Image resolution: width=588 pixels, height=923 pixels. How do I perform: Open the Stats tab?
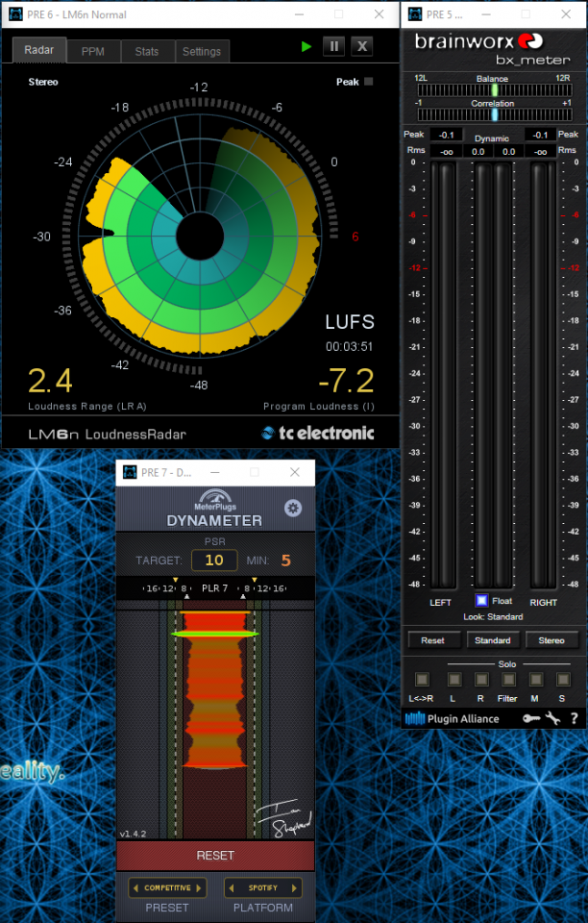click(x=147, y=52)
